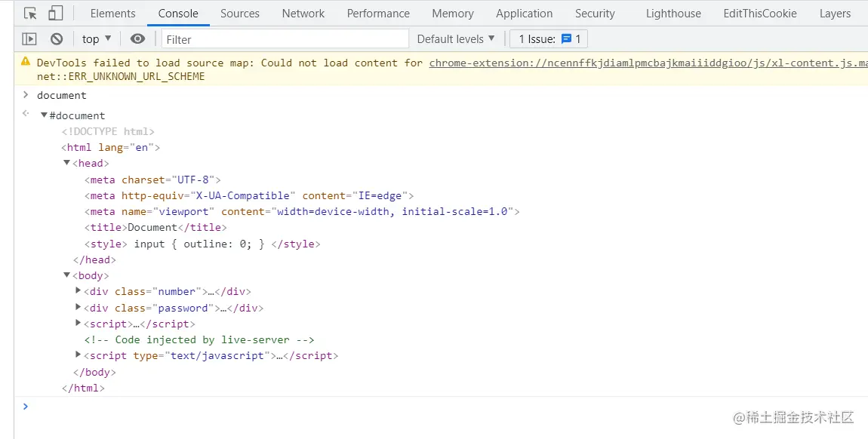The image size is (868, 439).
Task: Select the title Document line
Action: coord(155,228)
